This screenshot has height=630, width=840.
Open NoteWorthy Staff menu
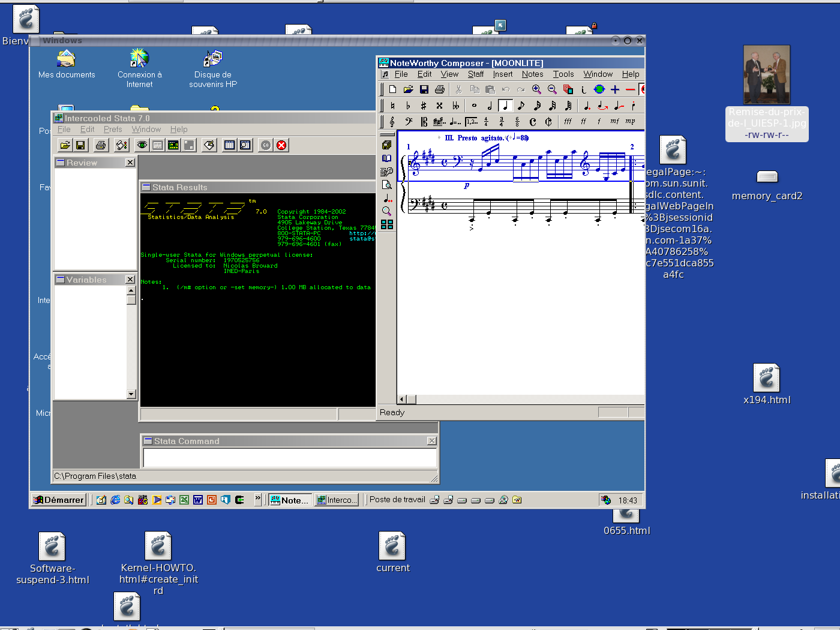[476, 74]
